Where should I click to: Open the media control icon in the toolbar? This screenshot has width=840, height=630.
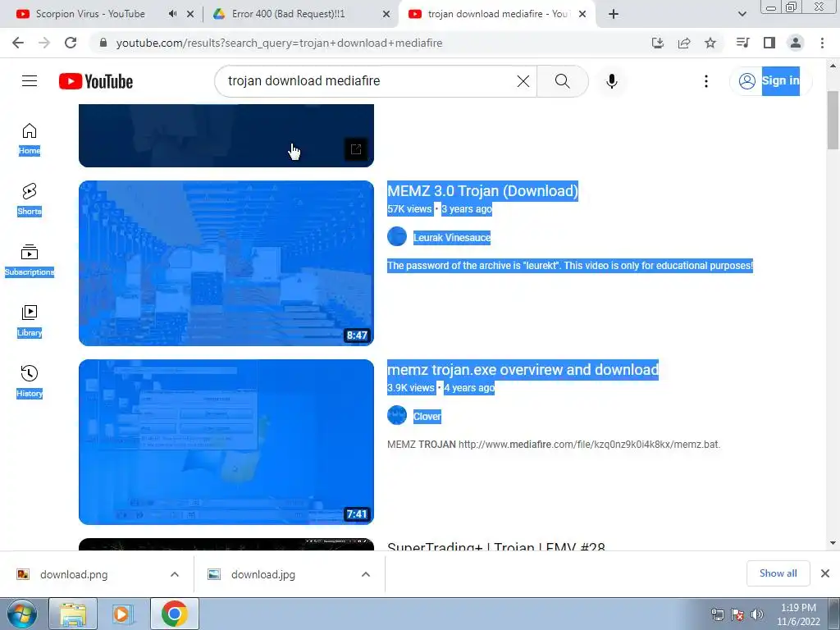[x=742, y=43]
